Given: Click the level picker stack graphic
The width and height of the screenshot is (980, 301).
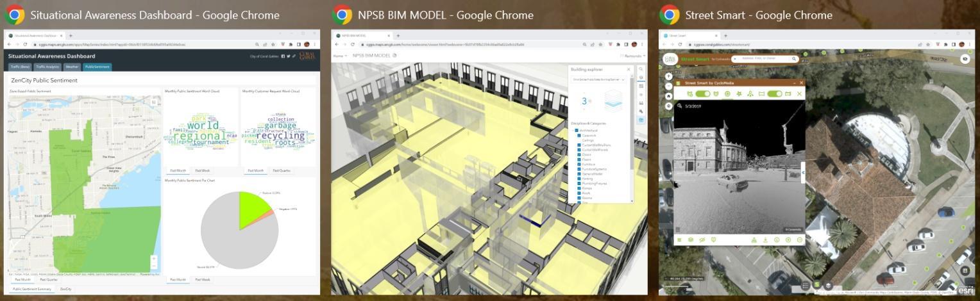Looking at the screenshot, I should [x=613, y=99].
